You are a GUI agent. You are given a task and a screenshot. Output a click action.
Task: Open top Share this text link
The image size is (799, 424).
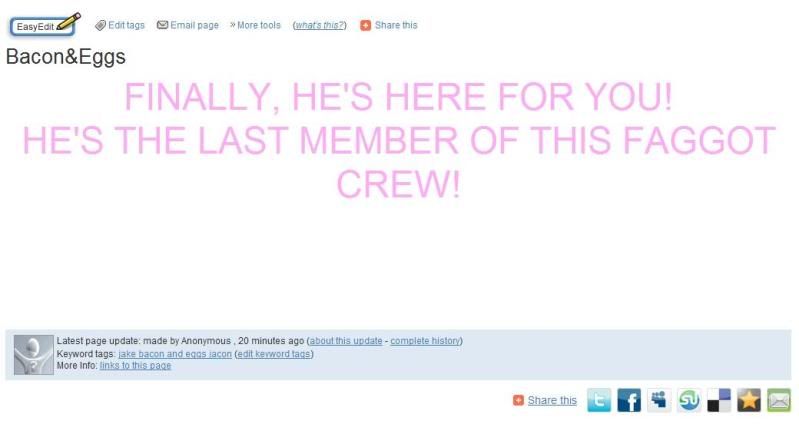tap(396, 25)
